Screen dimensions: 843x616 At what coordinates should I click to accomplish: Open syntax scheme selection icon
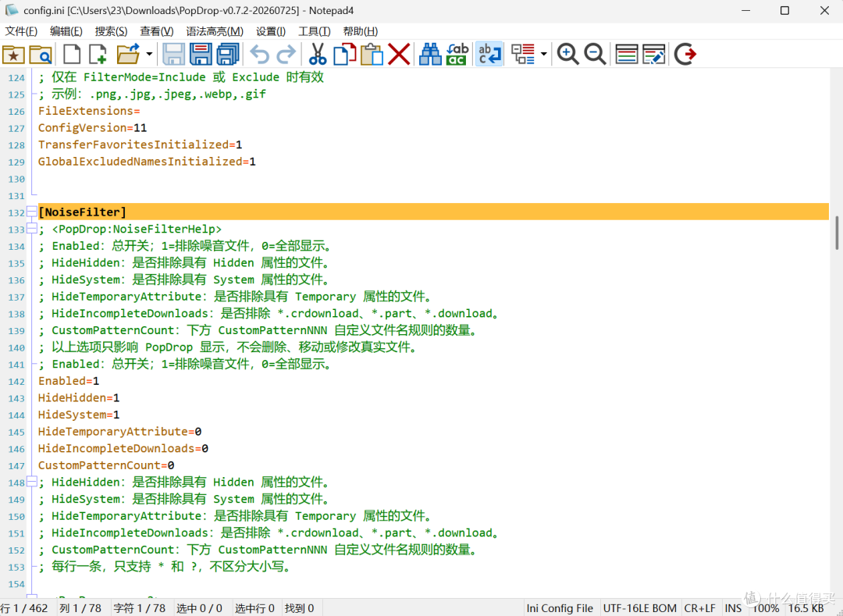pos(626,55)
